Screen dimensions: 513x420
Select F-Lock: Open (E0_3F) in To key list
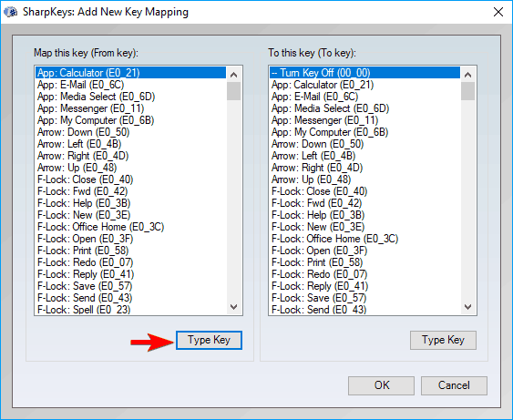coord(364,251)
